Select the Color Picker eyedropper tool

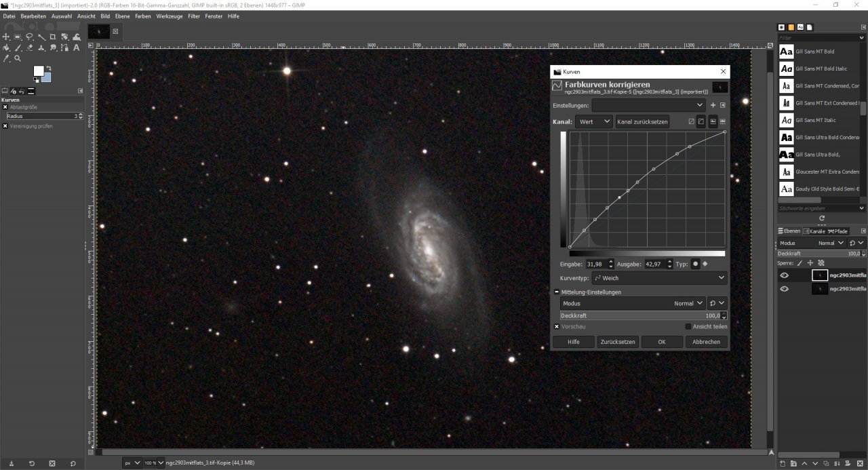point(6,58)
